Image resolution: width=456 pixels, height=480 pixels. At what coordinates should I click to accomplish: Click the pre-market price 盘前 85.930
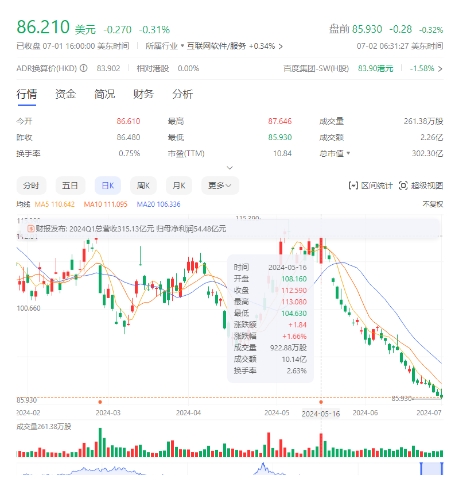coord(356,29)
